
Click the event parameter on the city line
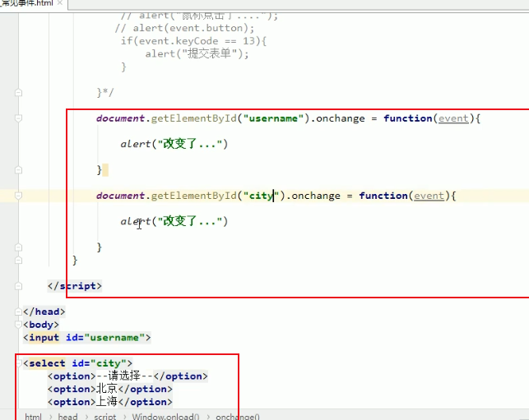coord(429,196)
